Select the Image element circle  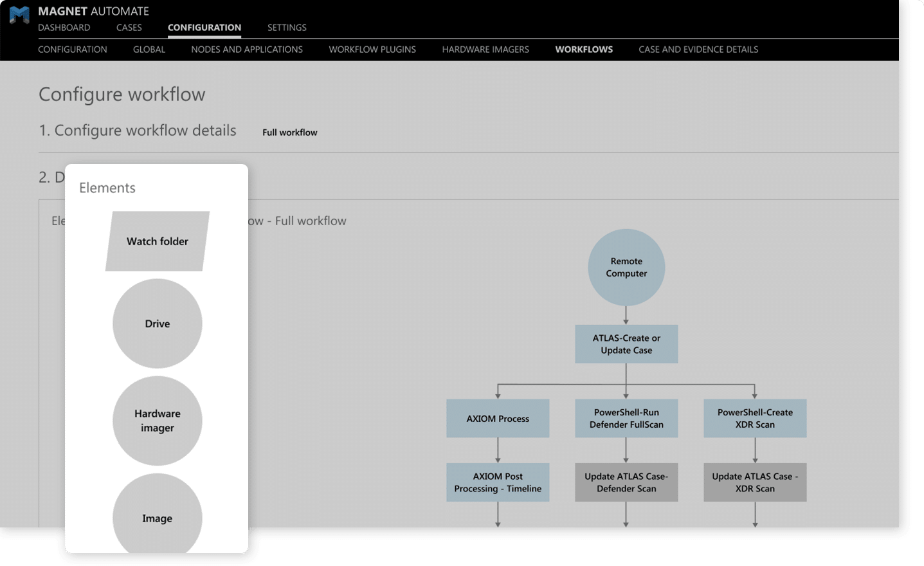(x=158, y=515)
